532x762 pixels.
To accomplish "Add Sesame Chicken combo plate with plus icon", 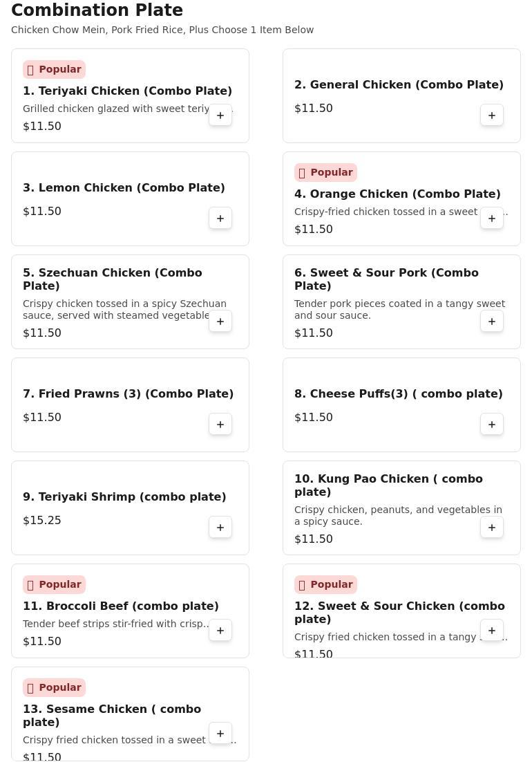I will pyautogui.click(x=220, y=734).
